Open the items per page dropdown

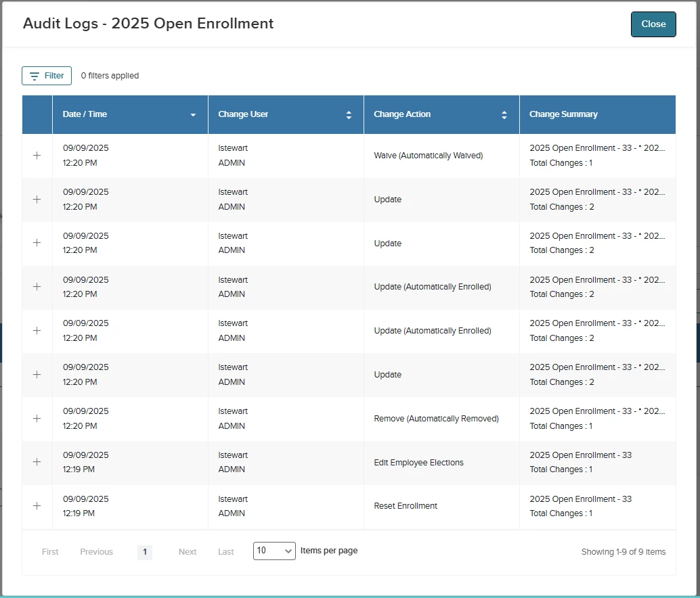[274, 551]
